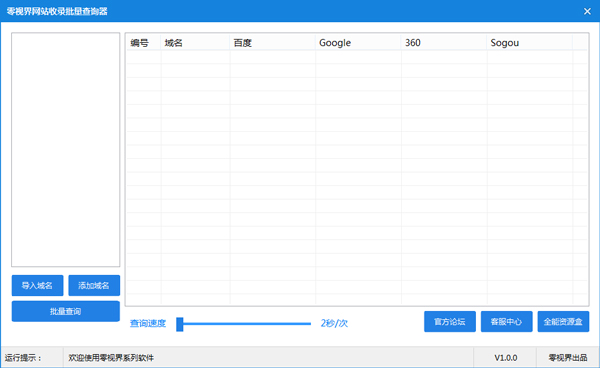The image size is (600, 368).
Task: Click the 2秒/次 speed value label
Action: [334, 324]
